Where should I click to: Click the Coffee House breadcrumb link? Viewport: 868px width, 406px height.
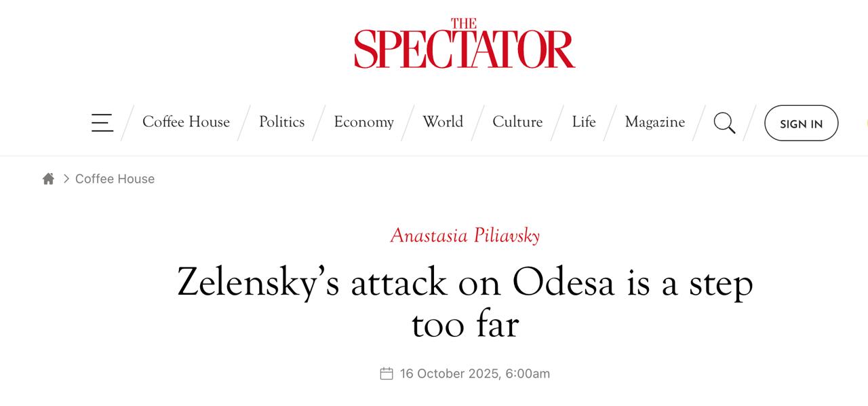(x=115, y=179)
